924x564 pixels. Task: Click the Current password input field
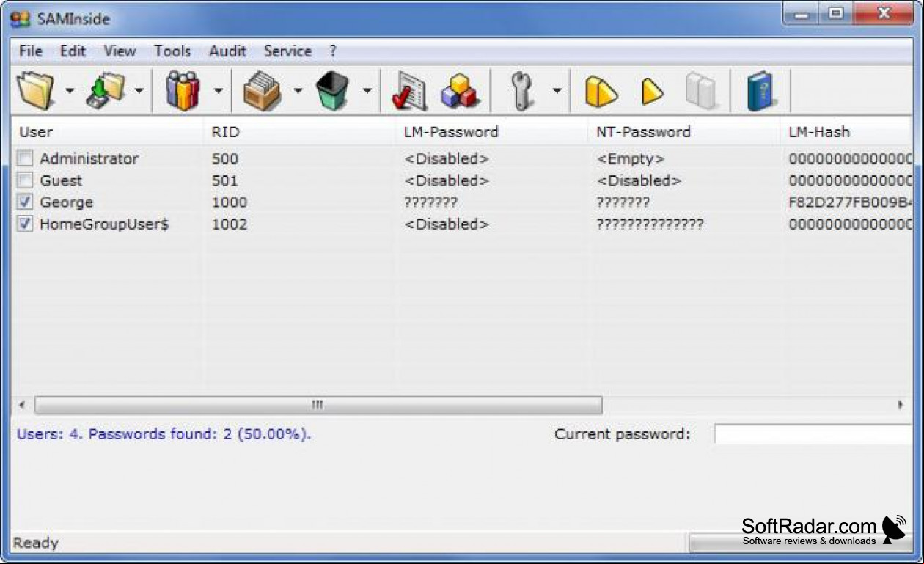tap(813, 433)
